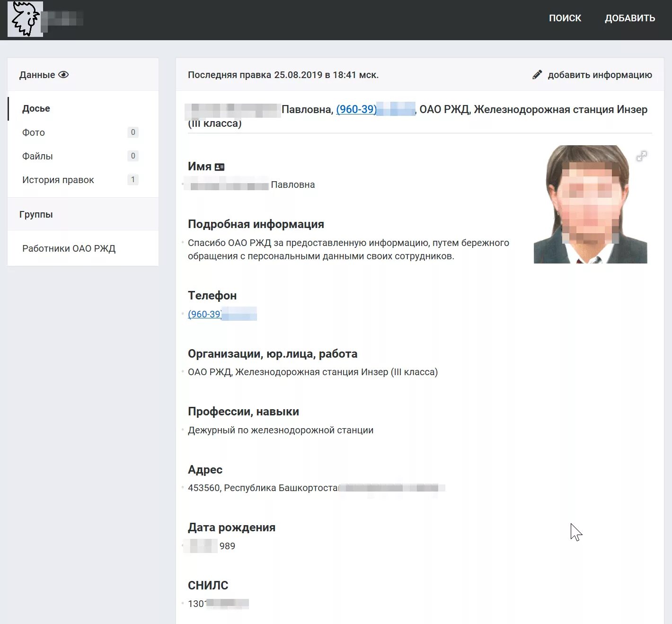Image resolution: width=672 pixels, height=624 pixels.
Task: Click the Данные panel header
Action: (x=83, y=75)
